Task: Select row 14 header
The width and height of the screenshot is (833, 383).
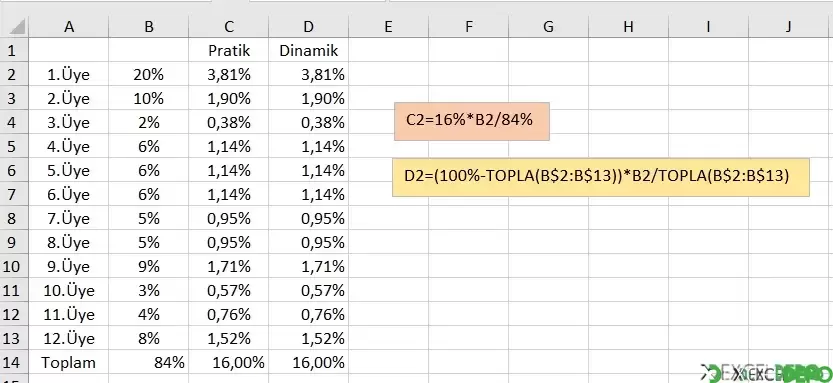Action: [14, 363]
